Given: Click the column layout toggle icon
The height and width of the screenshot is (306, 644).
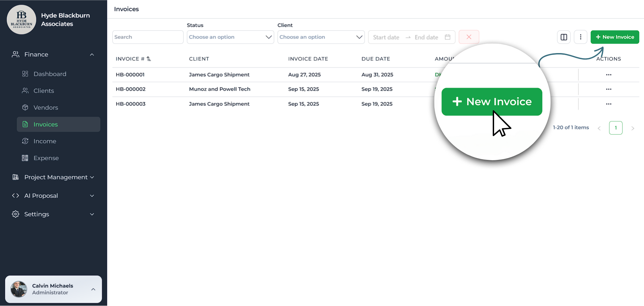Looking at the screenshot, I should point(563,37).
